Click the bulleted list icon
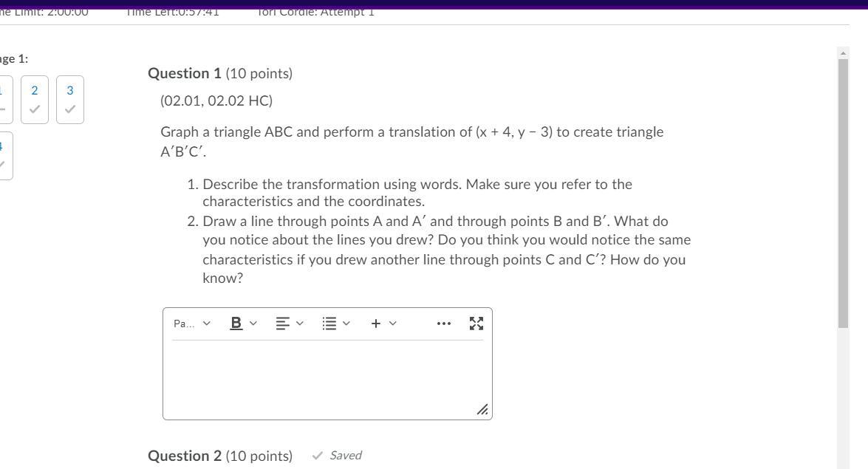868x469 pixels. [329, 323]
